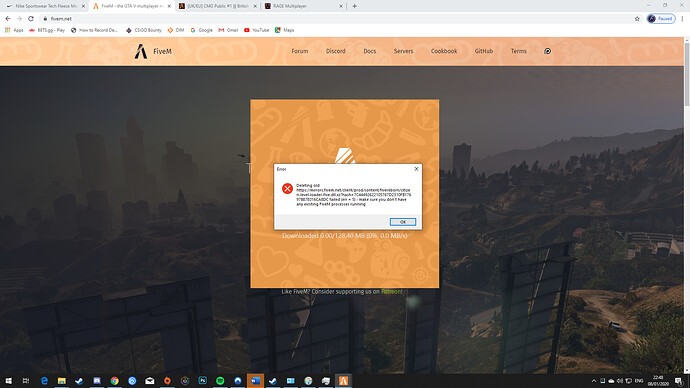Viewport: 690px width, 388px height.
Task: Open the ENG language indicator
Action: pyautogui.click(x=639, y=381)
